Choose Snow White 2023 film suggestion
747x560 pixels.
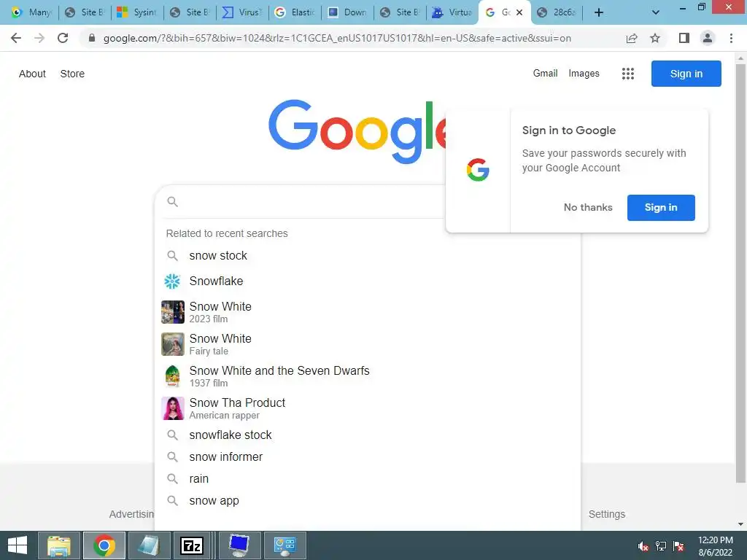click(368, 312)
